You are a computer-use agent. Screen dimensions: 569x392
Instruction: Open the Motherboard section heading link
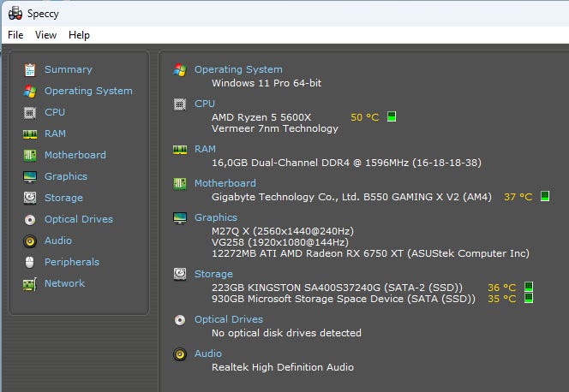point(225,183)
